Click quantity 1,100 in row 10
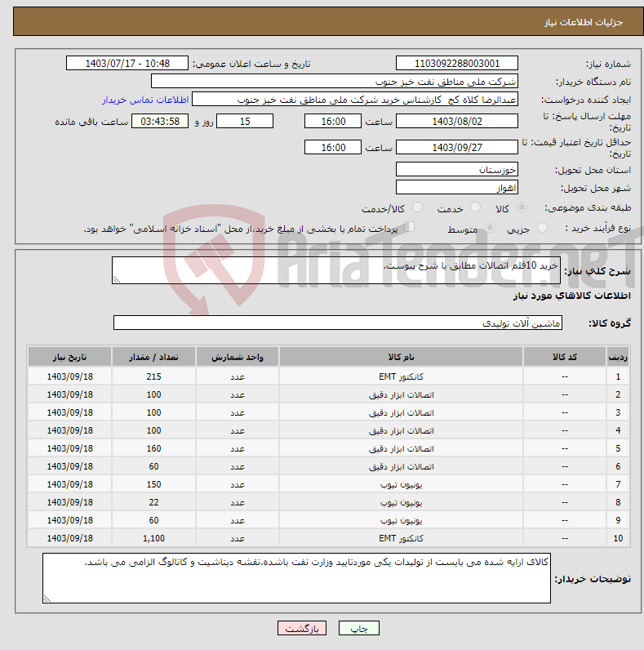 coord(153,538)
